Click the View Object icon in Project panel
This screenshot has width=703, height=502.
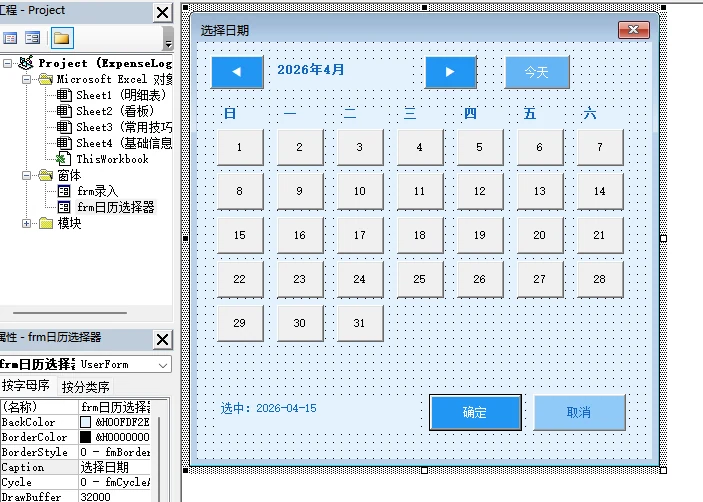(x=32, y=38)
